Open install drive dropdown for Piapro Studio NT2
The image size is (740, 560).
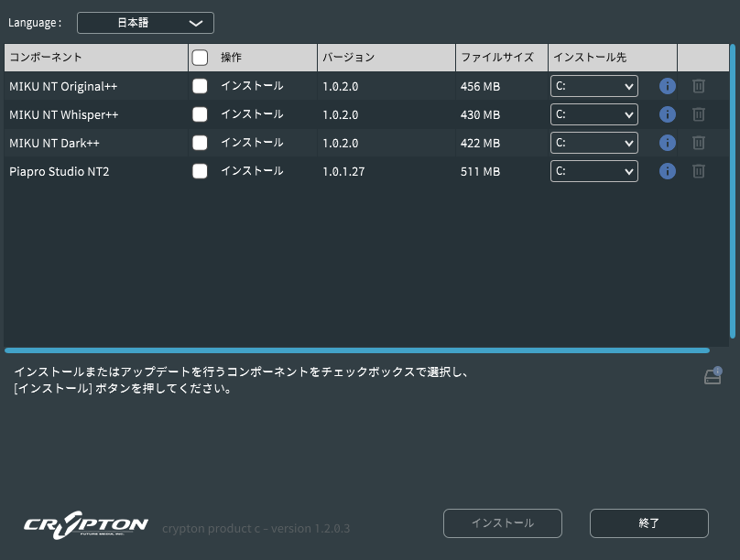tap(593, 171)
